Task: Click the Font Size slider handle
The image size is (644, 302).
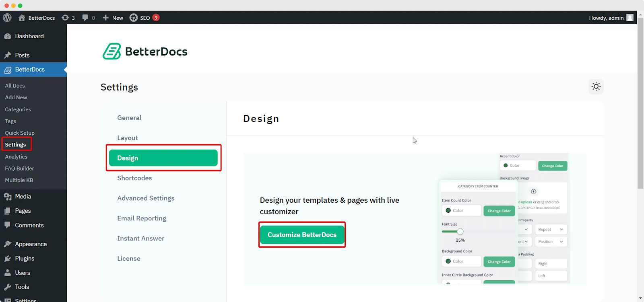Action: coord(460,231)
